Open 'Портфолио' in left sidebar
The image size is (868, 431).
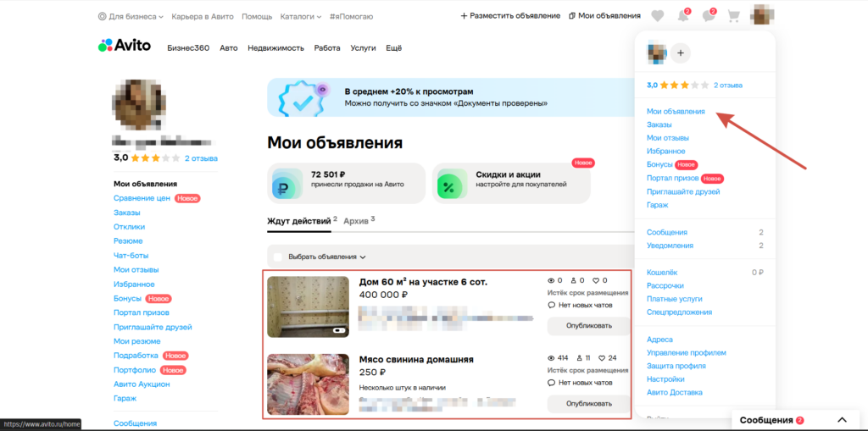[135, 370]
